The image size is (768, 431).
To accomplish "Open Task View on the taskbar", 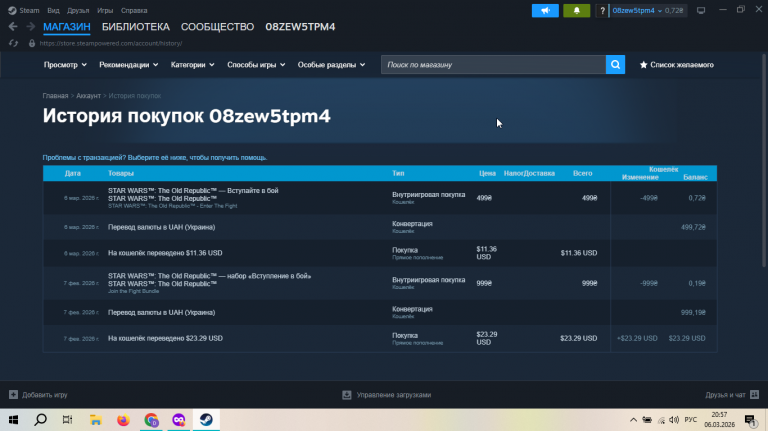I will tap(68, 420).
